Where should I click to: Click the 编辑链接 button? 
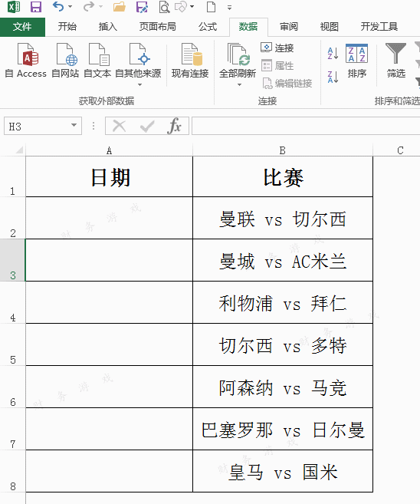click(x=287, y=84)
